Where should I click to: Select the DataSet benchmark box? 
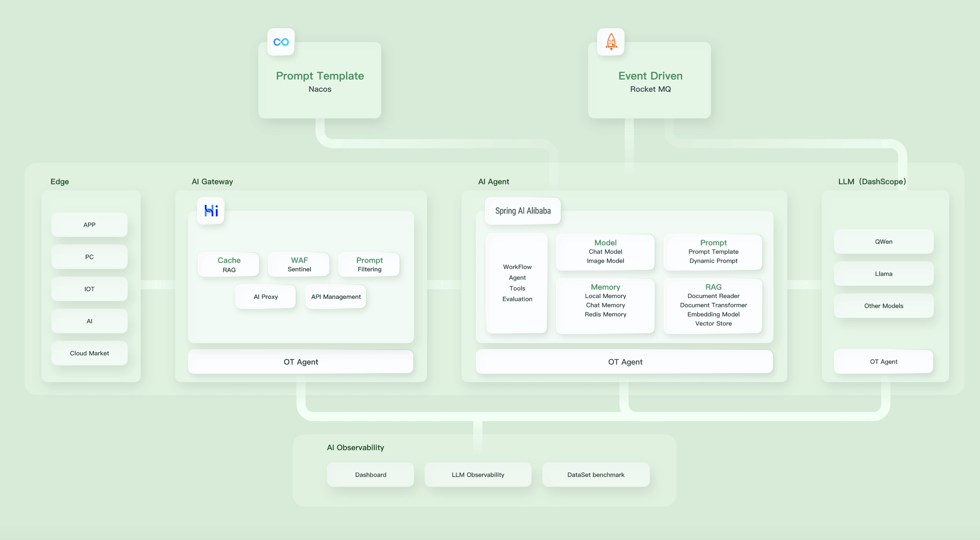[x=595, y=474]
